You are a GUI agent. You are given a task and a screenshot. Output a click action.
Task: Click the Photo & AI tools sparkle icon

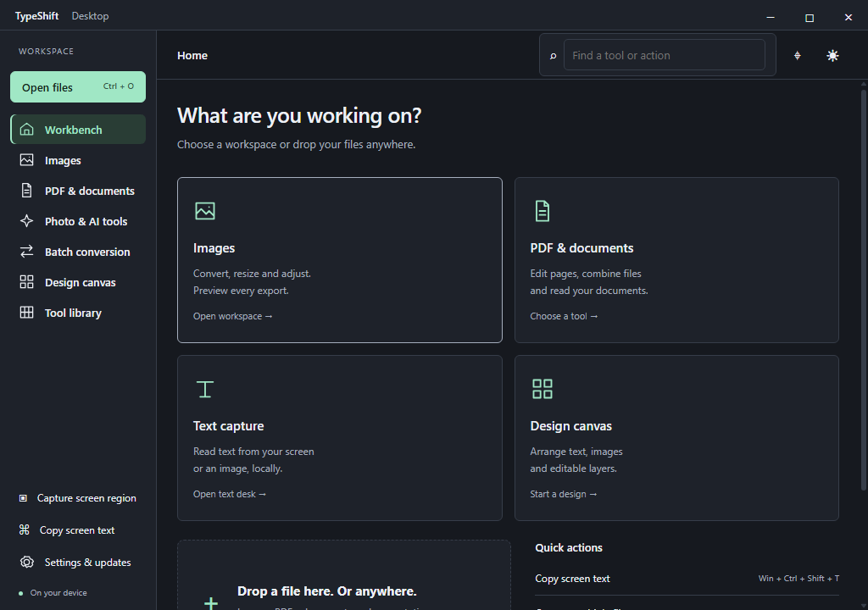tap(26, 221)
